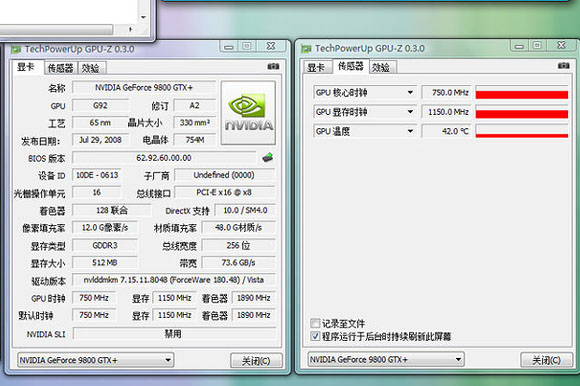Click GPU-Z app icon in left title bar
Viewport: 580px width, 386px height.
[x=16, y=50]
